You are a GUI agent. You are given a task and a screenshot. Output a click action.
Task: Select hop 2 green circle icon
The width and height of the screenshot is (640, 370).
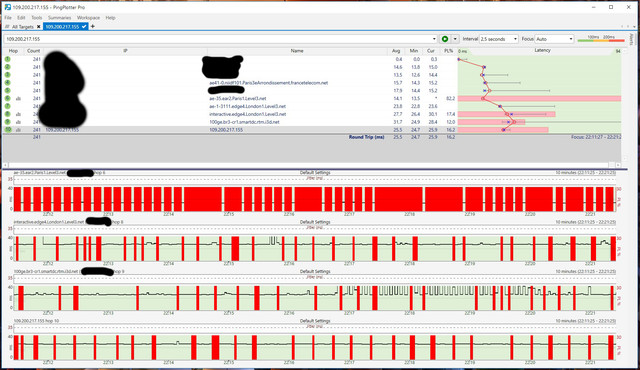[7, 67]
